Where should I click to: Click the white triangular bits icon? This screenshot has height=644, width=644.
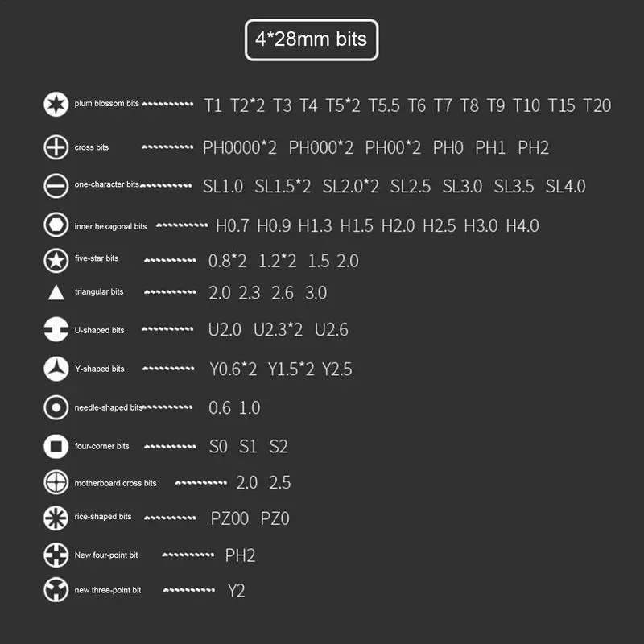(56, 293)
